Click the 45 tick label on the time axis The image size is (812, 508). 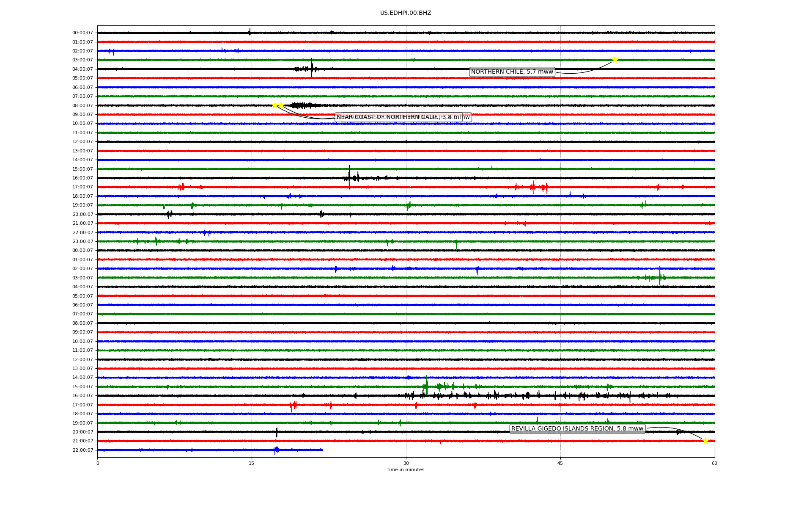560,463
